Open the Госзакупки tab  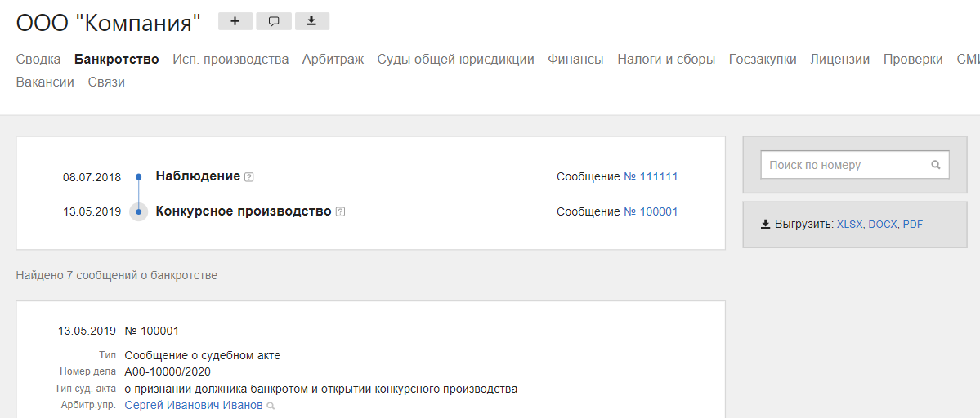point(762,59)
